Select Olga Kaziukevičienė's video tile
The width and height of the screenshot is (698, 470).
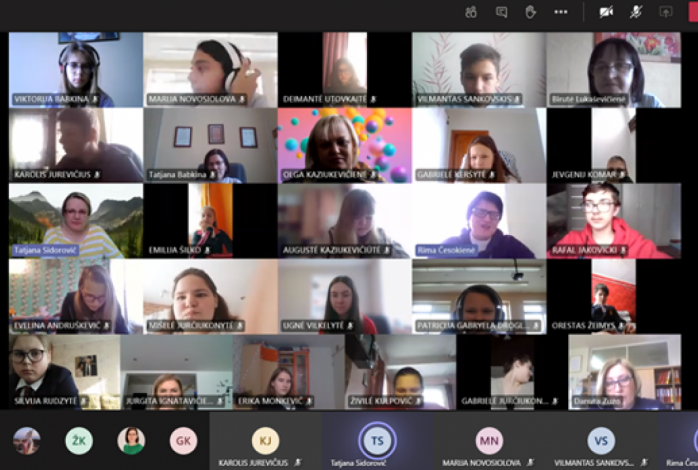point(344,145)
